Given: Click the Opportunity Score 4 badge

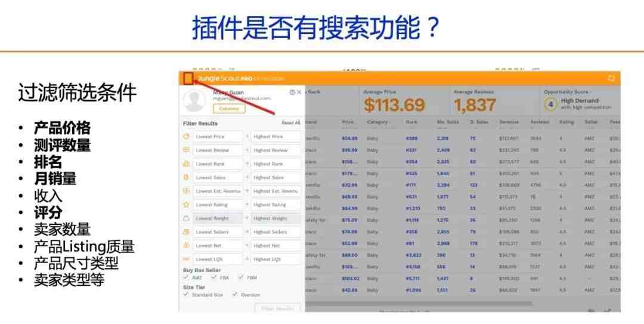Looking at the screenshot, I should pos(550,104).
